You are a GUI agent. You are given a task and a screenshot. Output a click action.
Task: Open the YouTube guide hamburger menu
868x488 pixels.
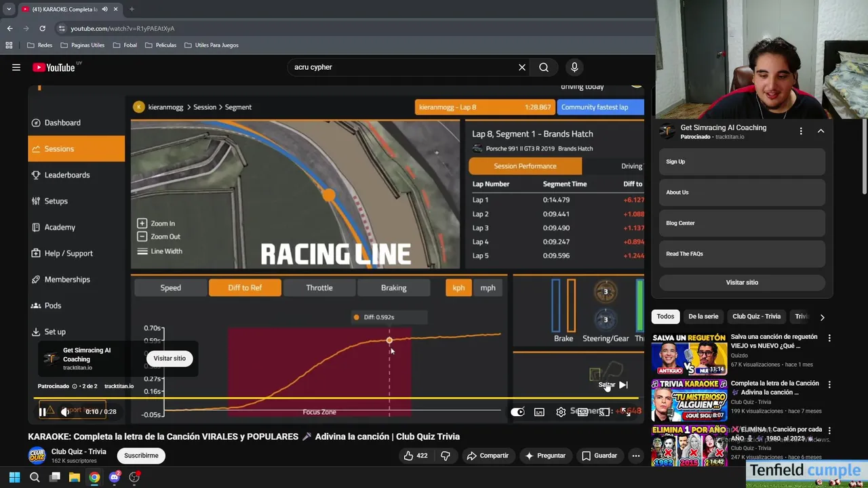pyautogui.click(x=16, y=67)
